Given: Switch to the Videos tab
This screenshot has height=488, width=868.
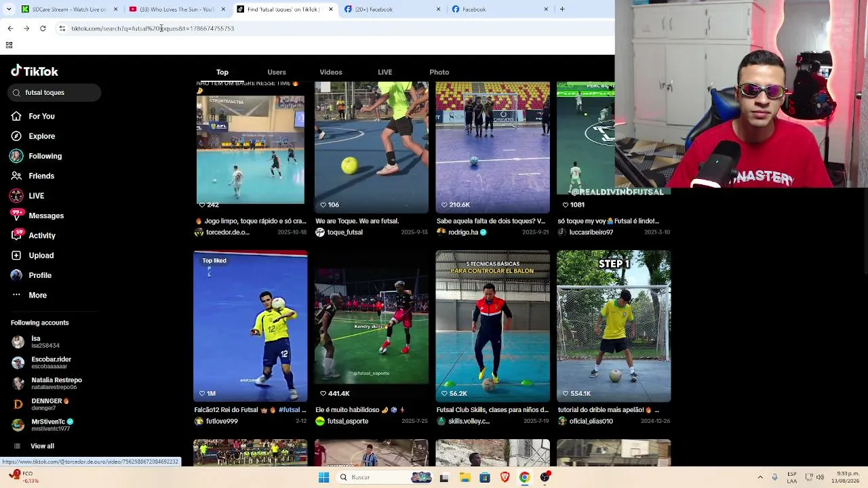Looking at the screenshot, I should pos(331,72).
